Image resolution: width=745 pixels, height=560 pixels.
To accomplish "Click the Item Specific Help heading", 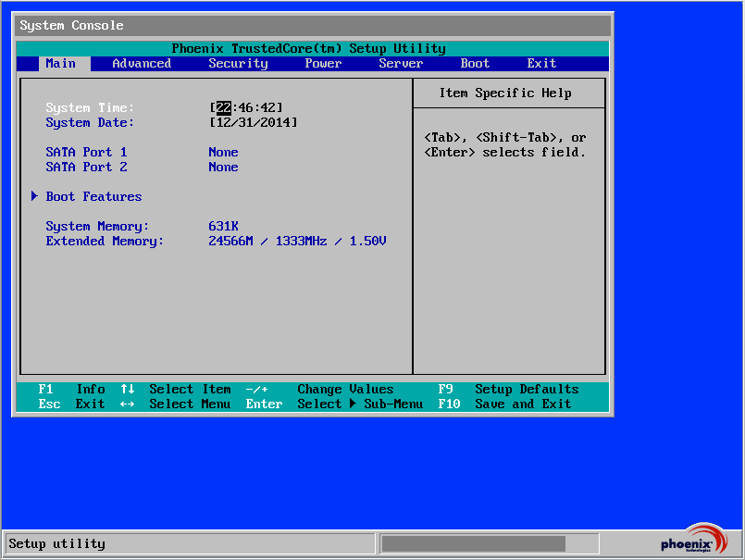I will point(505,93).
